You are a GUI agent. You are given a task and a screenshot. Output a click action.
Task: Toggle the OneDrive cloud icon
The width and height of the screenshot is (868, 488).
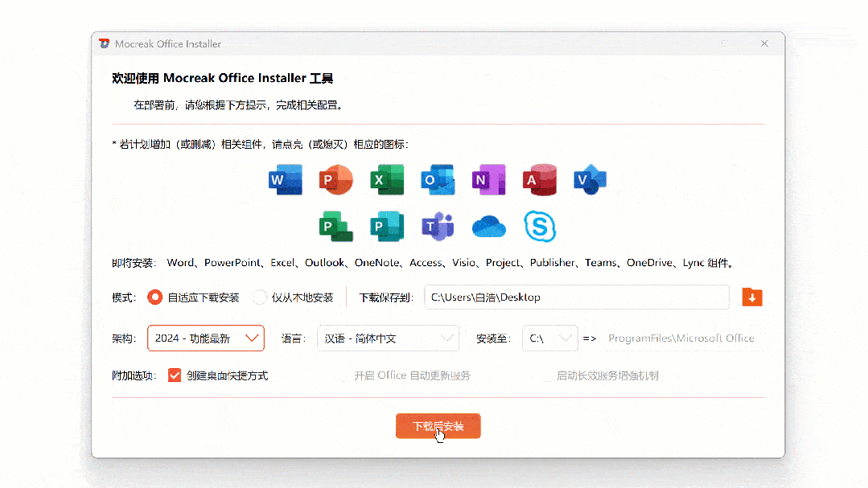click(x=489, y=227)
